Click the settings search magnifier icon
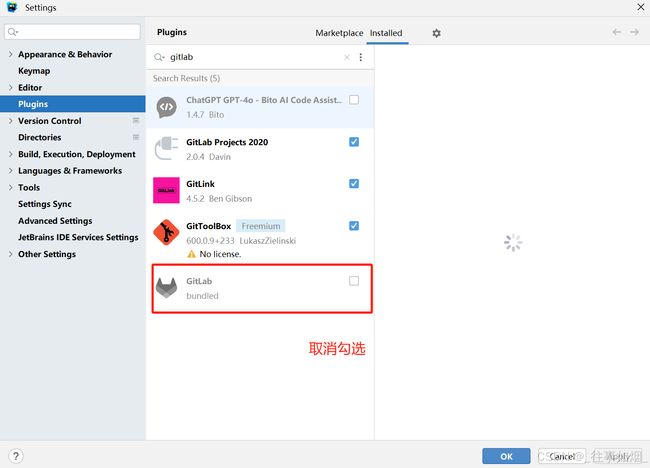Viewport: 650px width, 468px height. pyautogui.click(x=13, y=32)
